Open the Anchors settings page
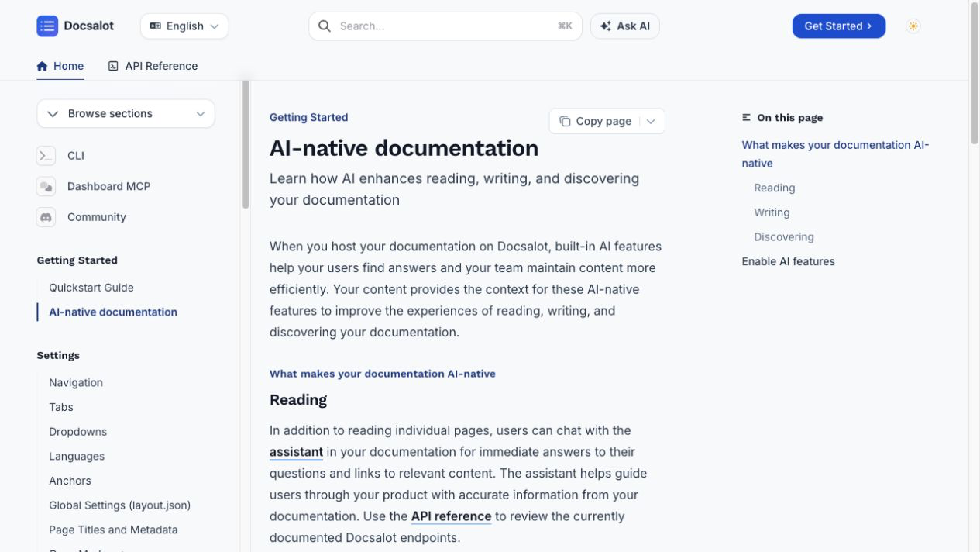Image resolution: width=980 pixels, height=552 pixels. [x=70, y=481]
